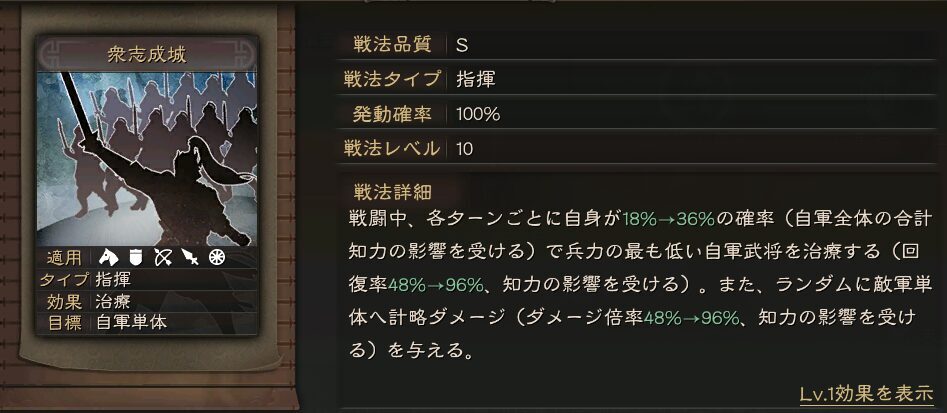Click the 効果 治療 row on card
Screen dimensions: 947x413
(x=147, y=301)
